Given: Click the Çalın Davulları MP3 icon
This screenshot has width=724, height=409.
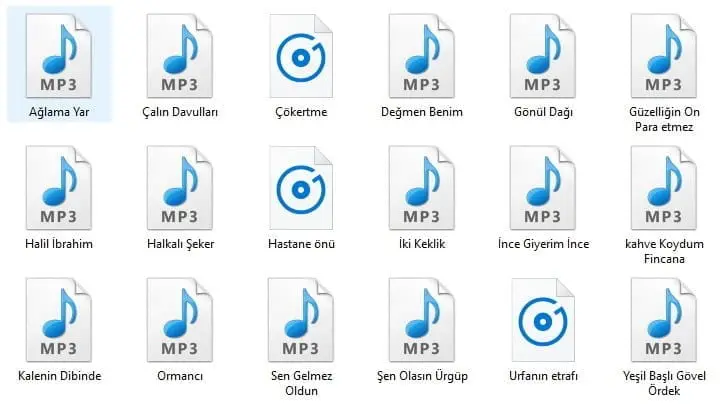Looking at the screenshot, I should tap(180, 54).
